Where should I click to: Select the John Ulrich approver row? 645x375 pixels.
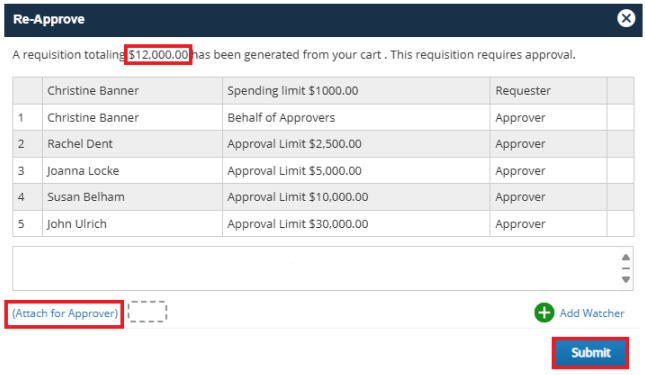323,224
